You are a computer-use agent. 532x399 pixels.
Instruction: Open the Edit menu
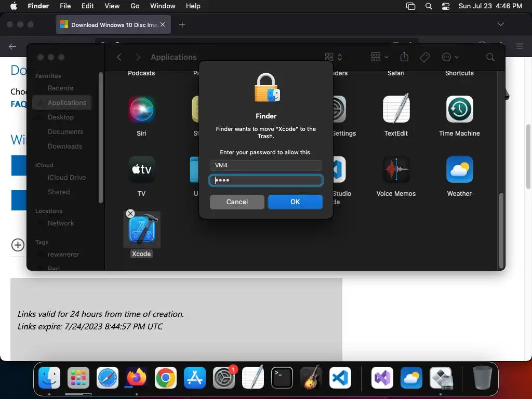click(87, 6)
